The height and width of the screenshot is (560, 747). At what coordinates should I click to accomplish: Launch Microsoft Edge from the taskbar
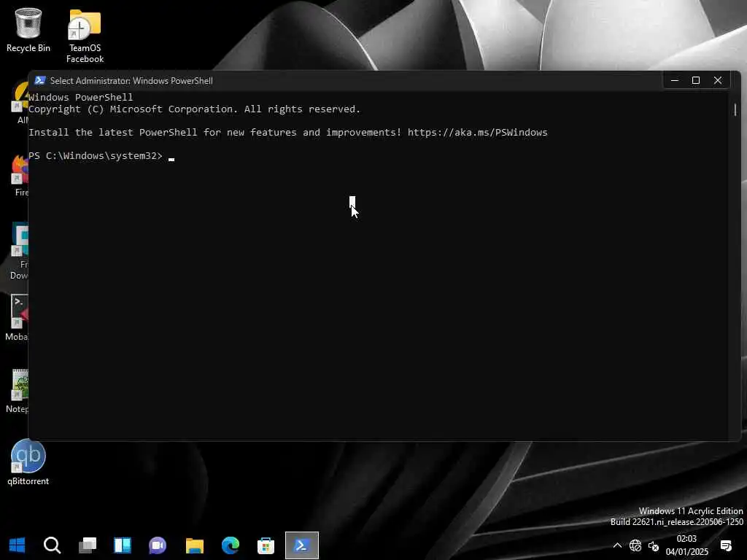pyautogui.click(x=231, y=545)
